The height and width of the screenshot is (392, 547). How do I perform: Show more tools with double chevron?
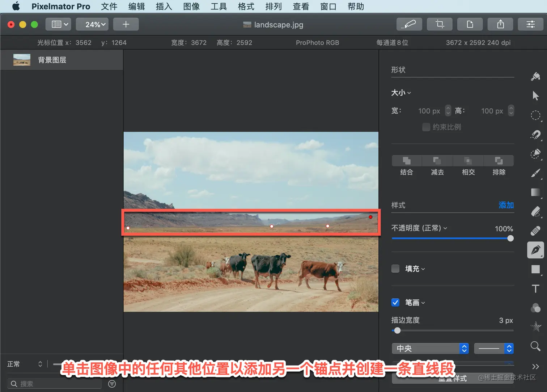click(535, 366)
